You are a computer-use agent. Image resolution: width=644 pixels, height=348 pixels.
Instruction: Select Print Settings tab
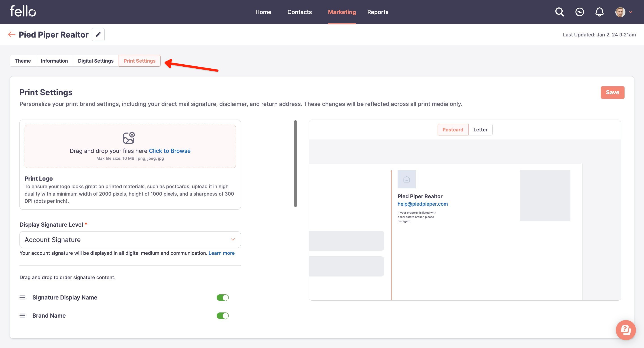pos(140,61)
